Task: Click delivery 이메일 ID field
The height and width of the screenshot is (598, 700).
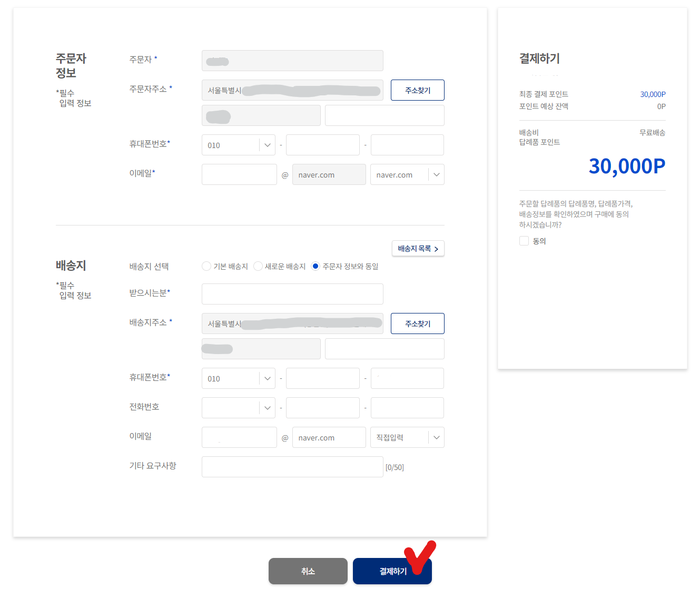Action: (239, 437)
